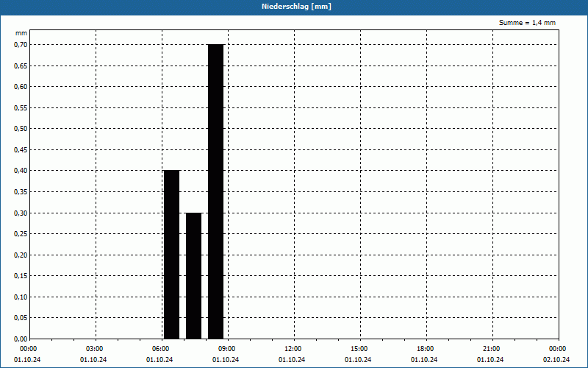Click the '01.10.24' date under '03:00'
Screen dimensions: 588x368
(93, 360)
